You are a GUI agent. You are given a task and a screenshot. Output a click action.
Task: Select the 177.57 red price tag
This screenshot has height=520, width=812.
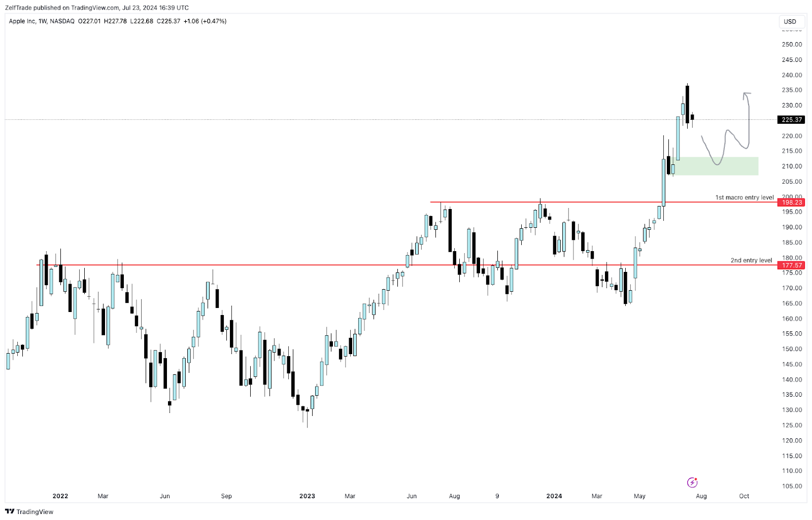[x=791, y=265]
